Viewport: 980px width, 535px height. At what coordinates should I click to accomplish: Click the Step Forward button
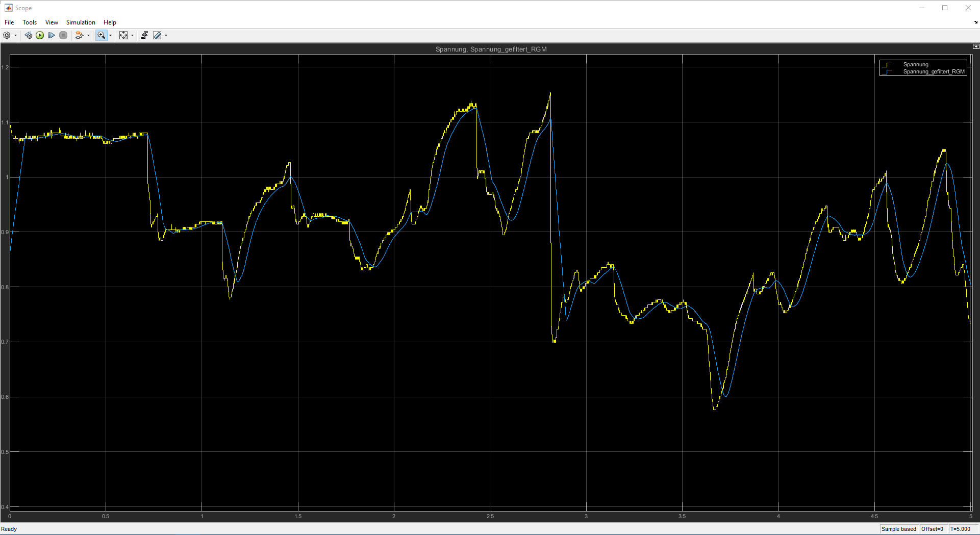tap(52, 35)
